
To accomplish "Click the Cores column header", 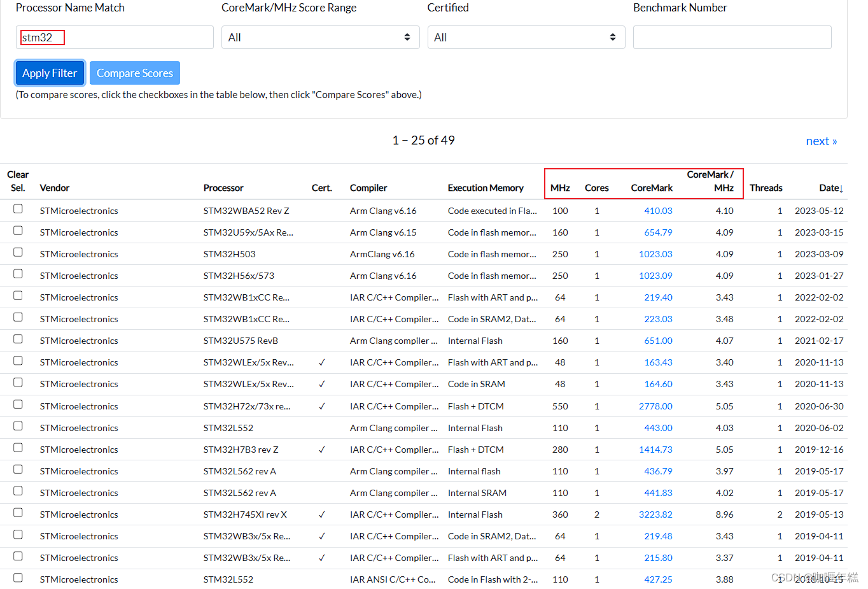I will point(597,188).
